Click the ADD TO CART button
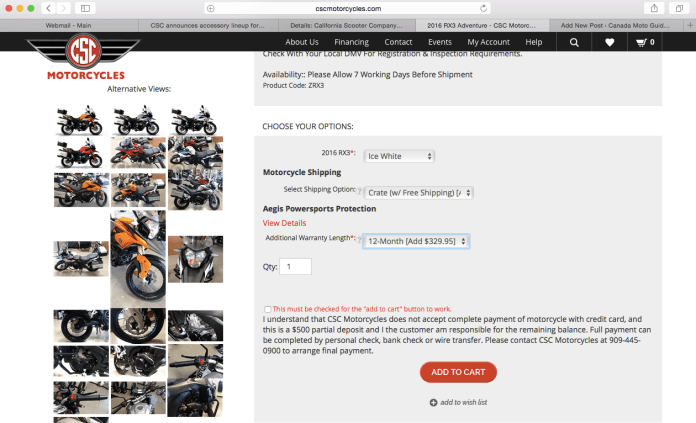Screen dimensions: 696x423 (458, 372)
